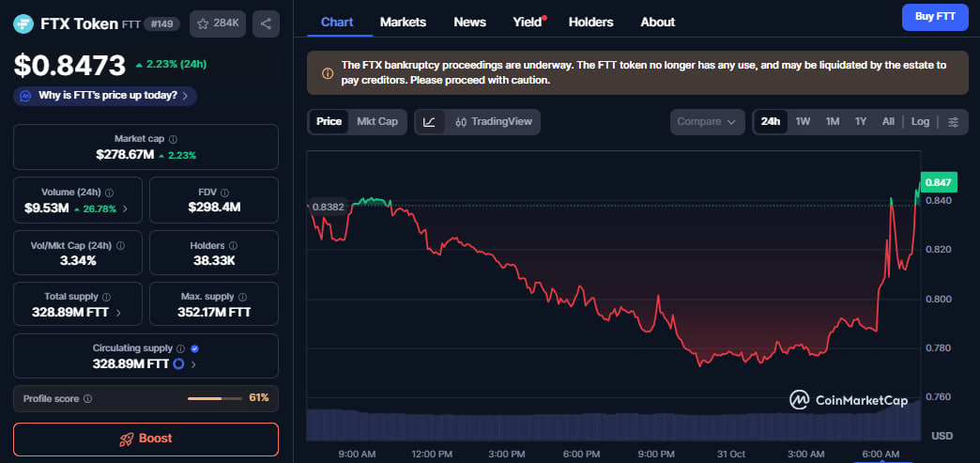The height and width of the screenshot is (463, 980).
Task: Open chart settings sliders icon
Action: coord(953,122)
